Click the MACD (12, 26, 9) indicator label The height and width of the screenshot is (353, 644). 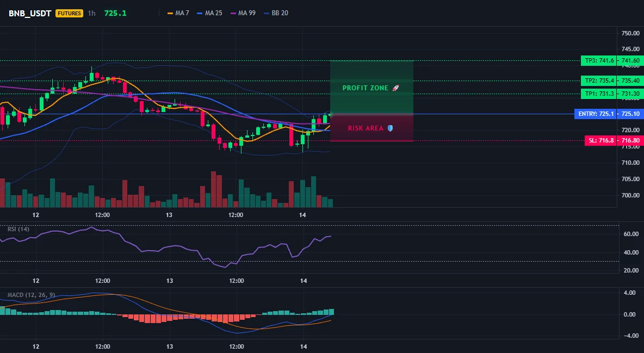pyautogui.click(x=31, y=295)
